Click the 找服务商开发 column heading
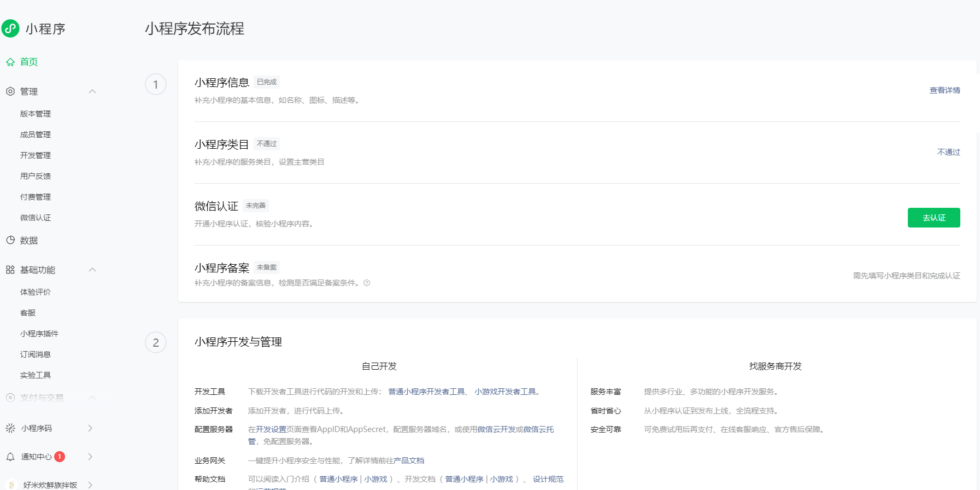 tap(775, 366)
